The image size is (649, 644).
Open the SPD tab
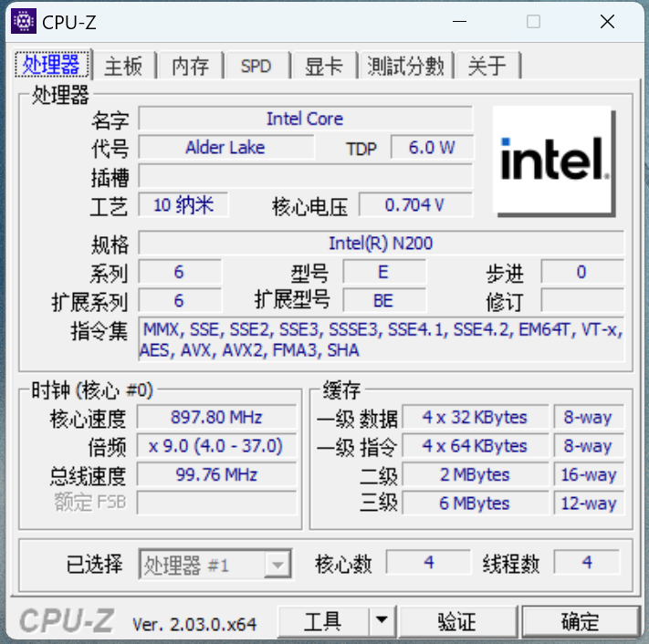[x=256, y=66]
